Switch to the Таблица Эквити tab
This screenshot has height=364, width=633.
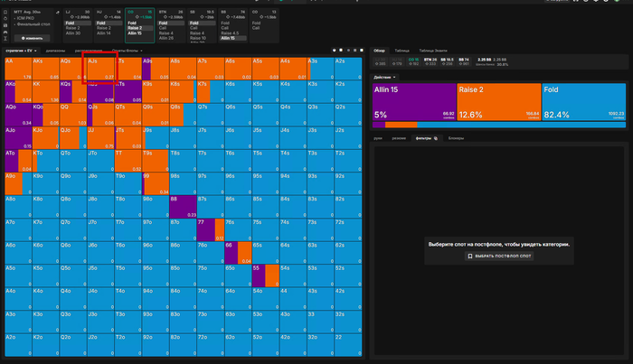[x=433, y=51]
